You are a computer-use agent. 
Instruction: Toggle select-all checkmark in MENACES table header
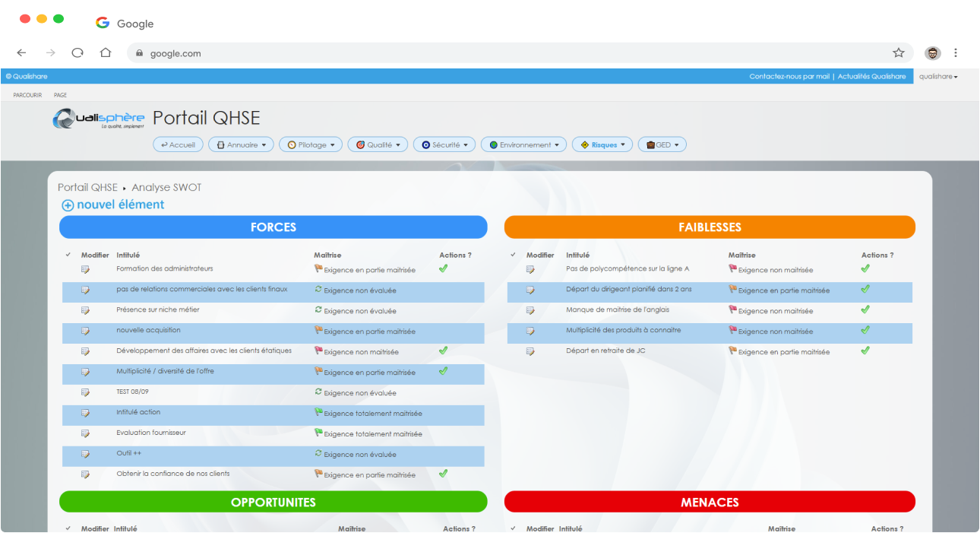(x=514, y=528)
